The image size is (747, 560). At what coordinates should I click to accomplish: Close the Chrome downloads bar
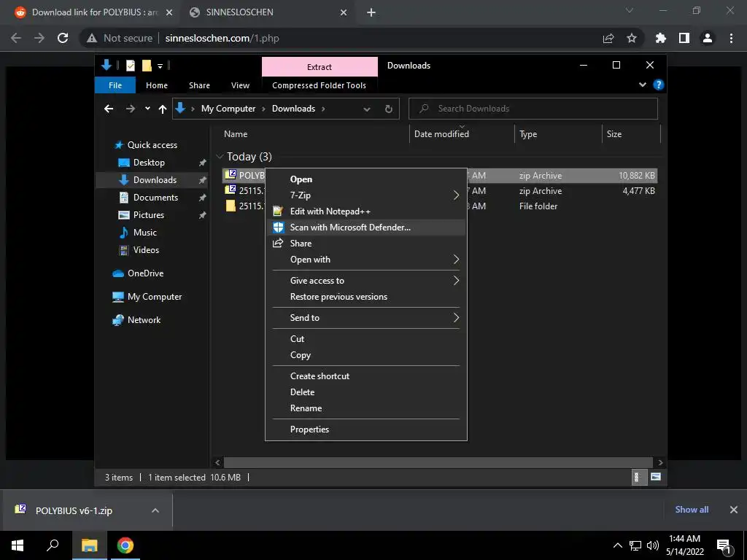(x=734, y=510)
